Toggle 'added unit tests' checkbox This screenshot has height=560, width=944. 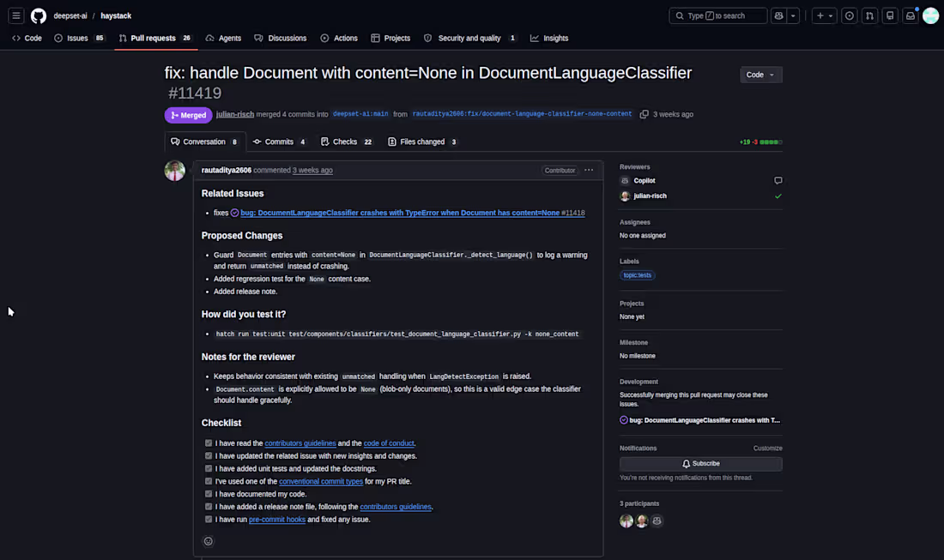209,468
